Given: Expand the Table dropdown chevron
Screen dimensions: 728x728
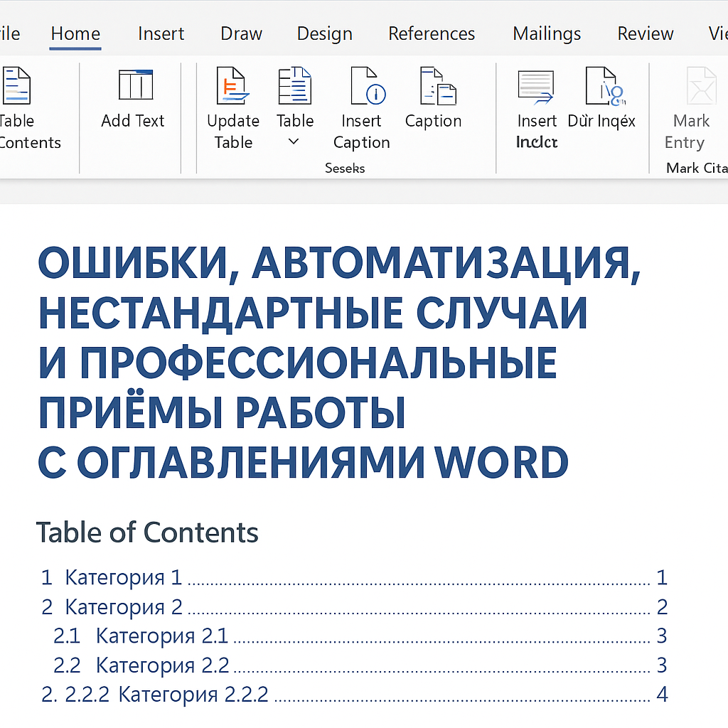Looking at the screenshot, I should pyautogui.click(x=294, y=141).
